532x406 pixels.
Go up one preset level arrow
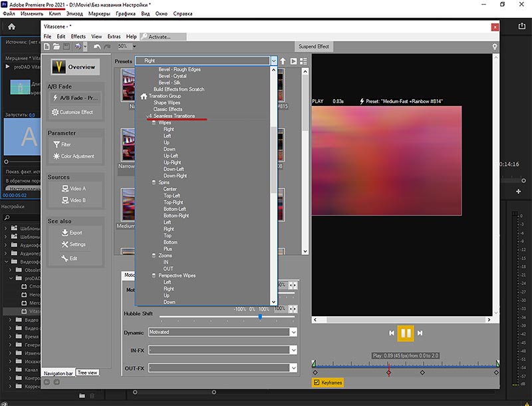[283, 61]
